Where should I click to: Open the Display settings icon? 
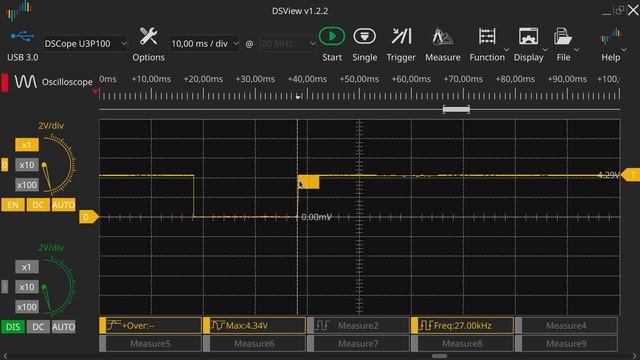click(528, 37)
